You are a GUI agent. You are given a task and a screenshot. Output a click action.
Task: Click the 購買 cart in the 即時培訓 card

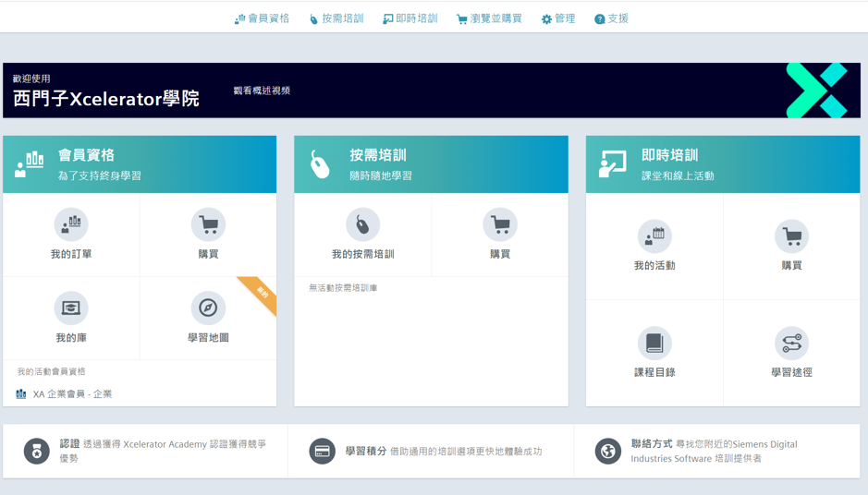[791, 236]
